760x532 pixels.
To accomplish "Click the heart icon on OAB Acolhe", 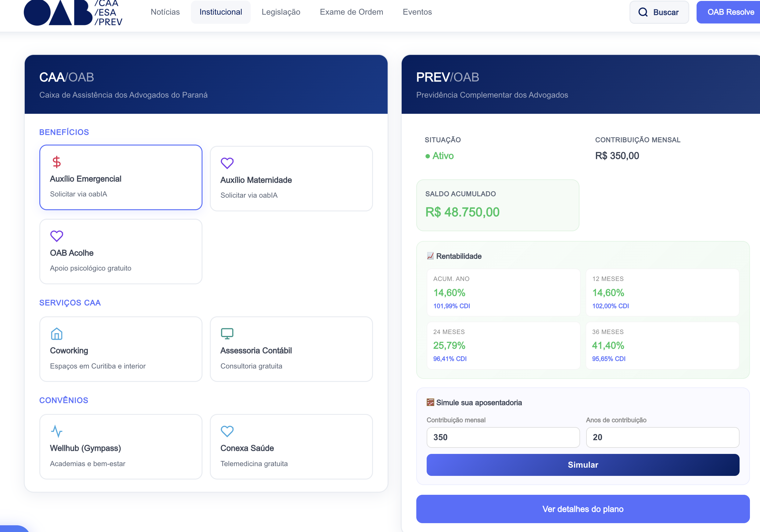I will coord(57,236).
